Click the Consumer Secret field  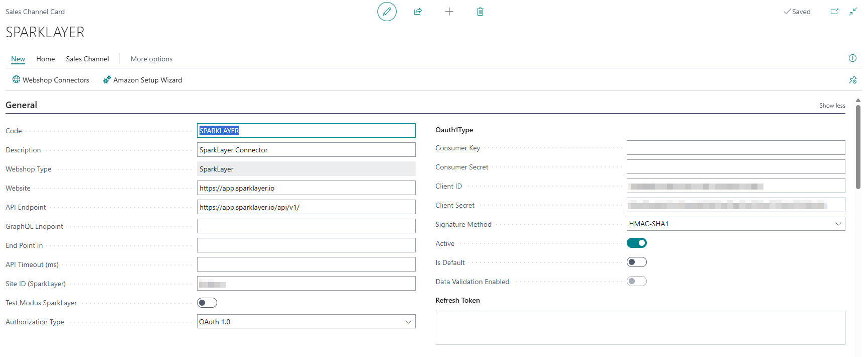[736, 167]
